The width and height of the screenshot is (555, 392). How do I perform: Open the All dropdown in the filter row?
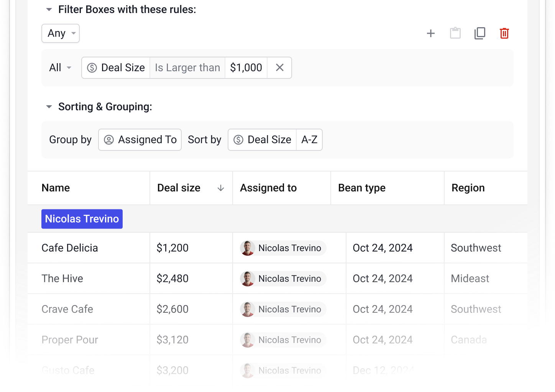click(59, 67)
